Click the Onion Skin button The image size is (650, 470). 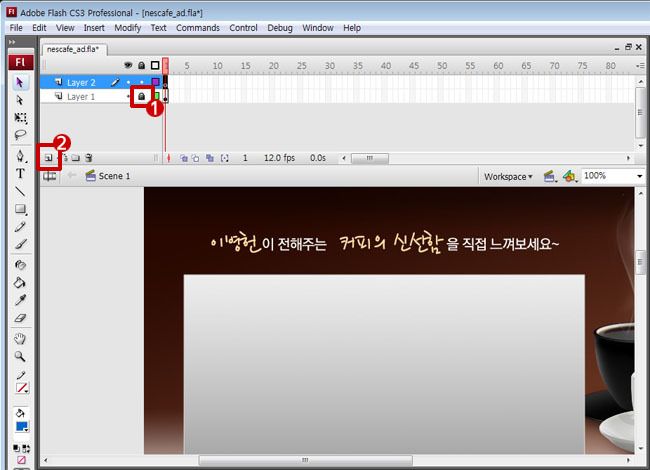pos(183,158)
